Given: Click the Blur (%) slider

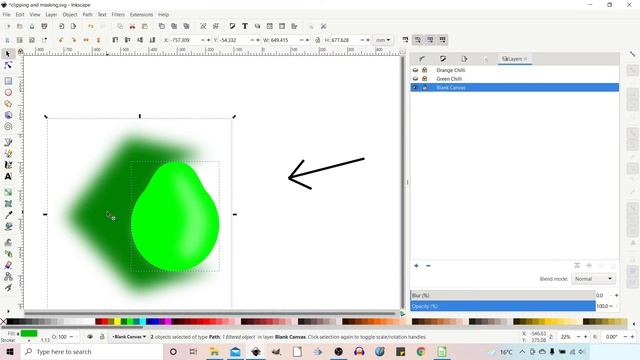Looking at the screenshot, I should 503,295.
